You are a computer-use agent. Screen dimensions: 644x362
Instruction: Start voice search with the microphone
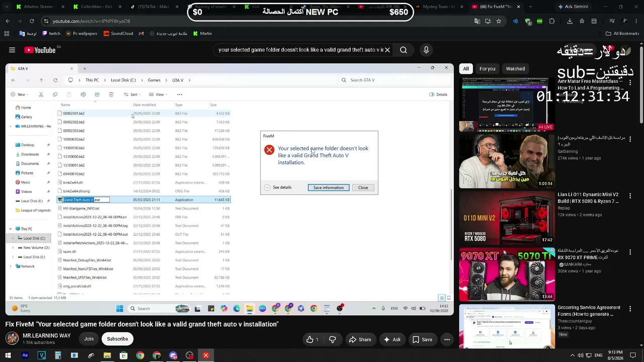click(426, 50)
